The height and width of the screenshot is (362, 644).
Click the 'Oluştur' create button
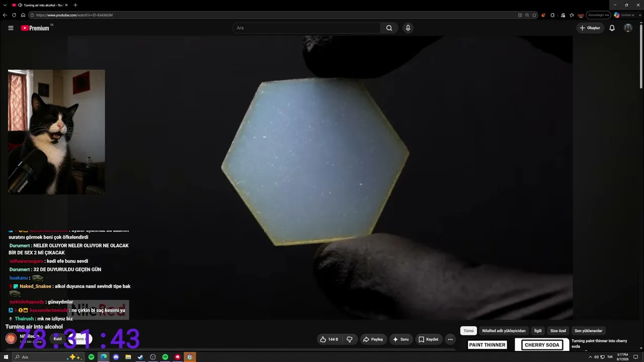click(590, 28)
